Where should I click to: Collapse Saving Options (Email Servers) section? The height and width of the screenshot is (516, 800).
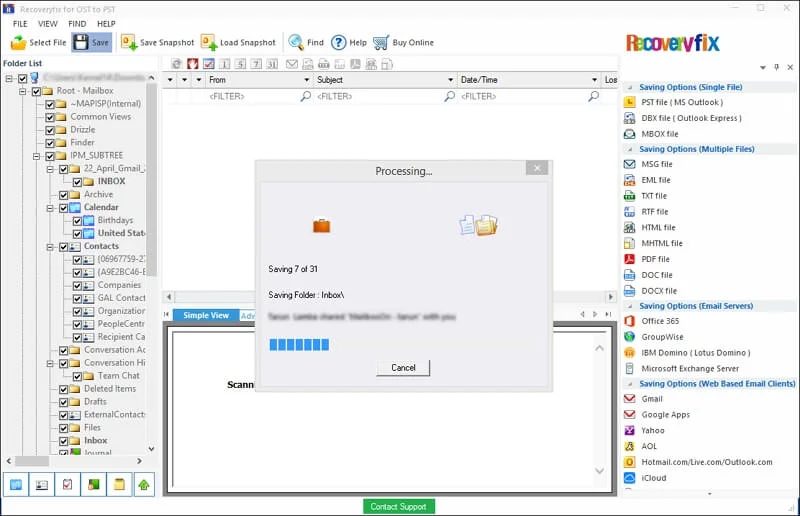click(630, 306)
